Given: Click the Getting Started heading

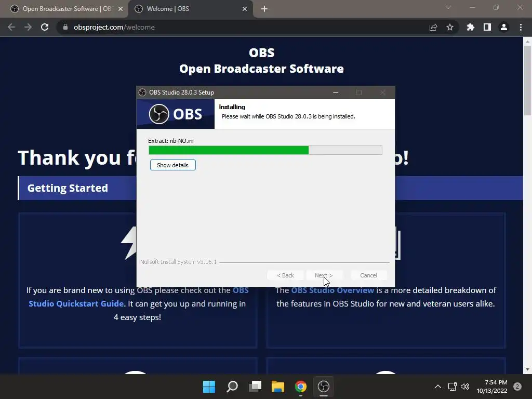Looking at the screenshot, I should pos(68,188).
